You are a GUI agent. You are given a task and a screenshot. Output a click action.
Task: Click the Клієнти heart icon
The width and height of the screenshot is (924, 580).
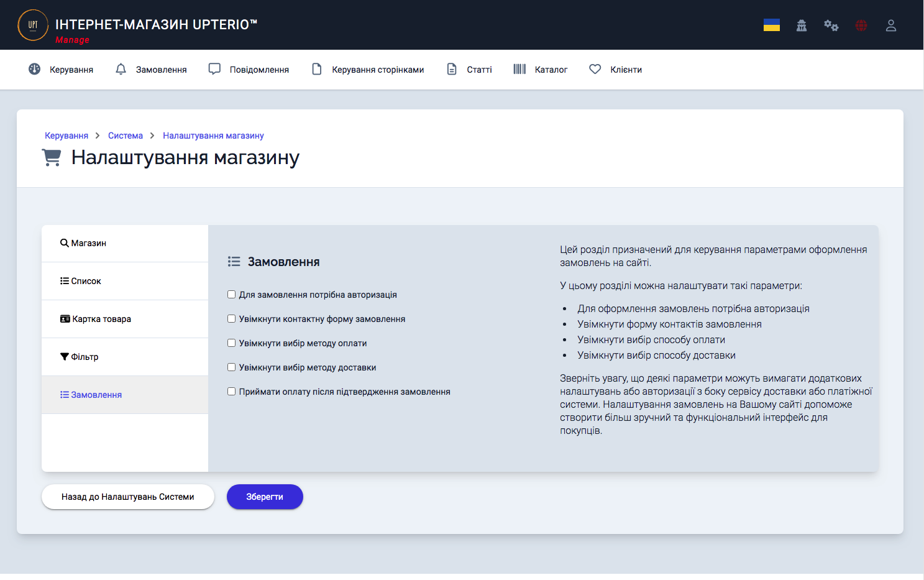pos(595,69)
